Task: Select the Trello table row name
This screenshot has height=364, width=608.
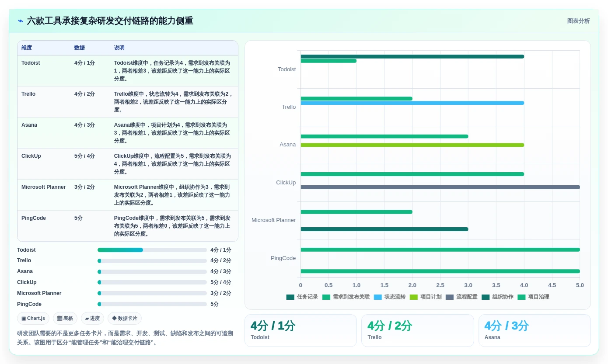Action: [x=28, y=94]
